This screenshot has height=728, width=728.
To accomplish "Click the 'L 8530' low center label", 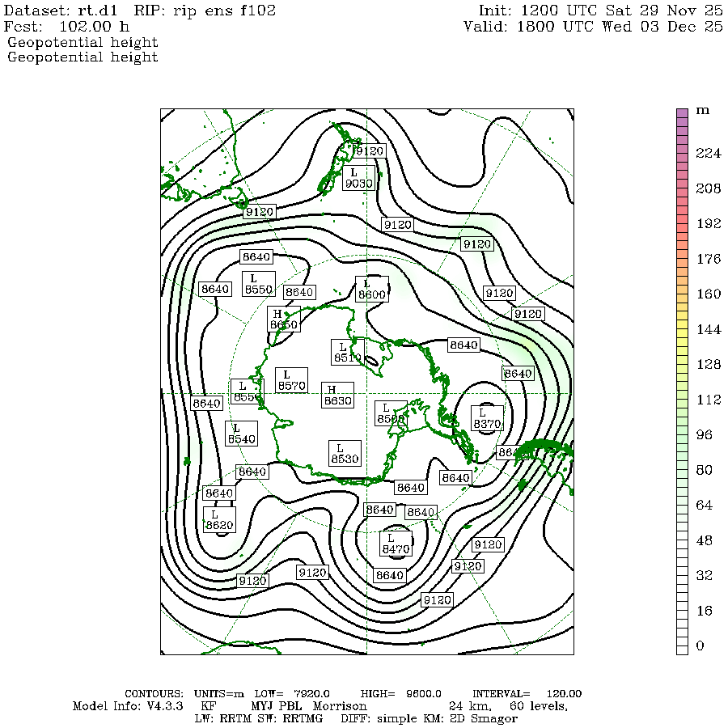I will coord(345,453).
